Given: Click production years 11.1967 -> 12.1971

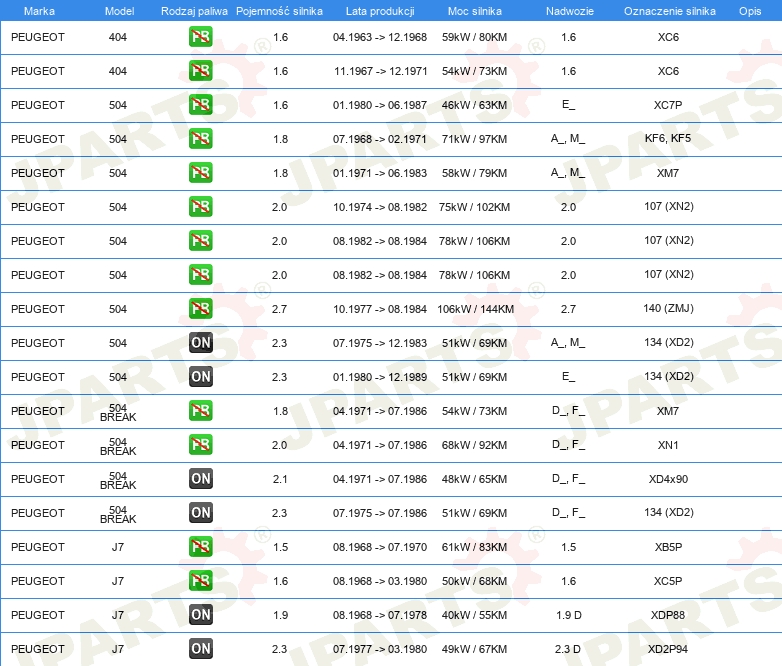Looking at the screenshot, I should pyautogui.click(x=381, y=71).
